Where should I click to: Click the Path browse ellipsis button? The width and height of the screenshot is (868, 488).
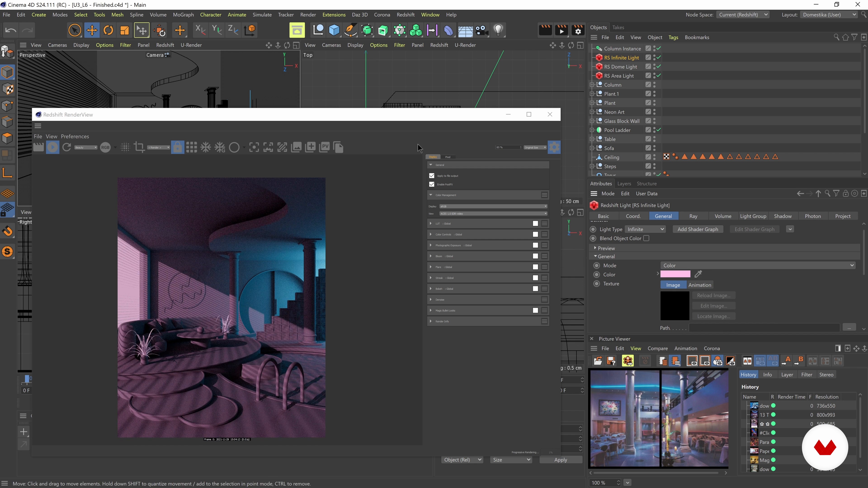tap(849, 327)
